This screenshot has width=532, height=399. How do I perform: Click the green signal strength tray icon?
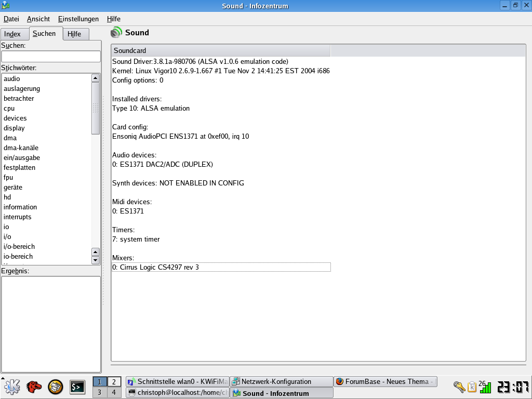pyautogui.click(x=485, y=387)
